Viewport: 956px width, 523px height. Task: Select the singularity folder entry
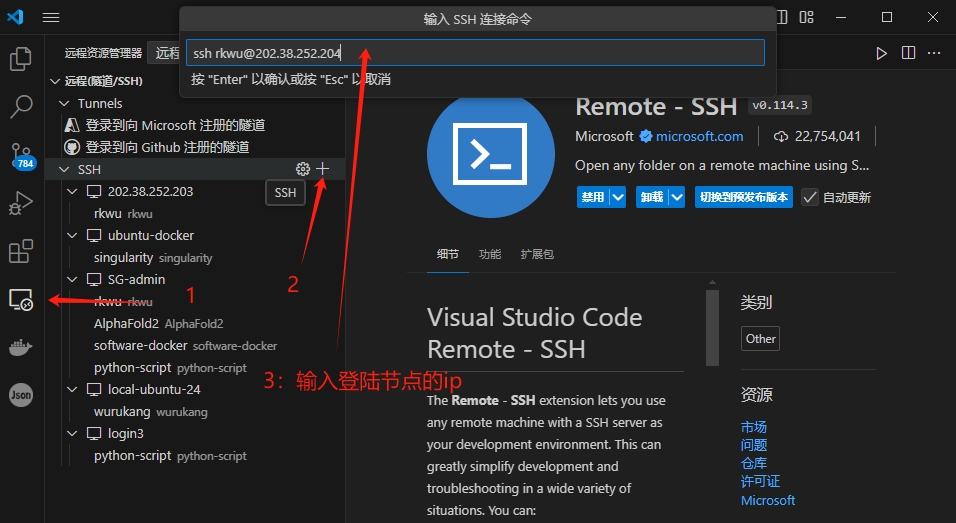pos(153,258)
